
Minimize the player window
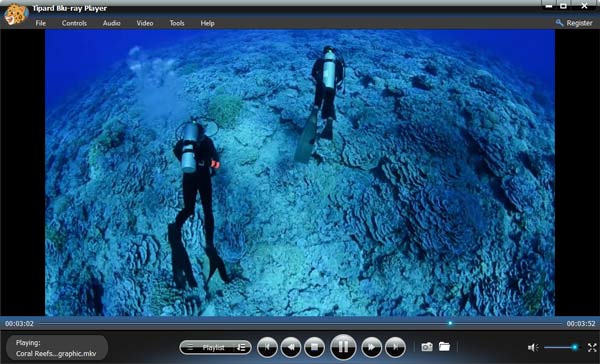pyautogui.click(x=549, y=6)
